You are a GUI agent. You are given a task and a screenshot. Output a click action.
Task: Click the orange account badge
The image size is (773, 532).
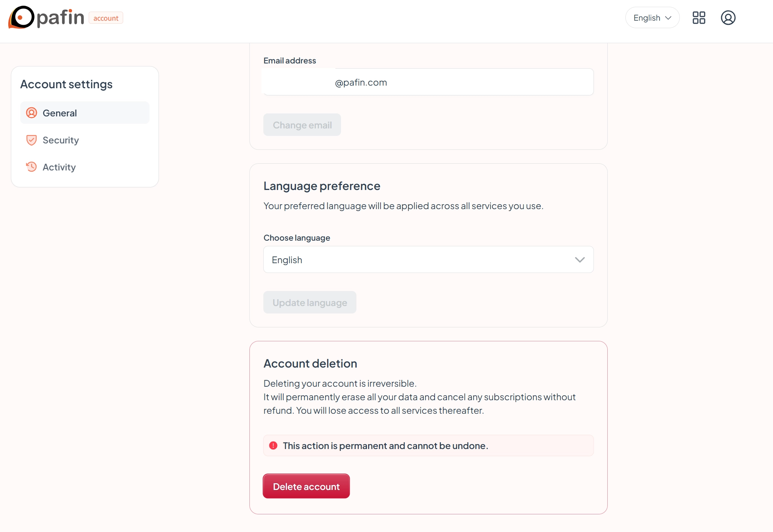(x=106, y=18)
